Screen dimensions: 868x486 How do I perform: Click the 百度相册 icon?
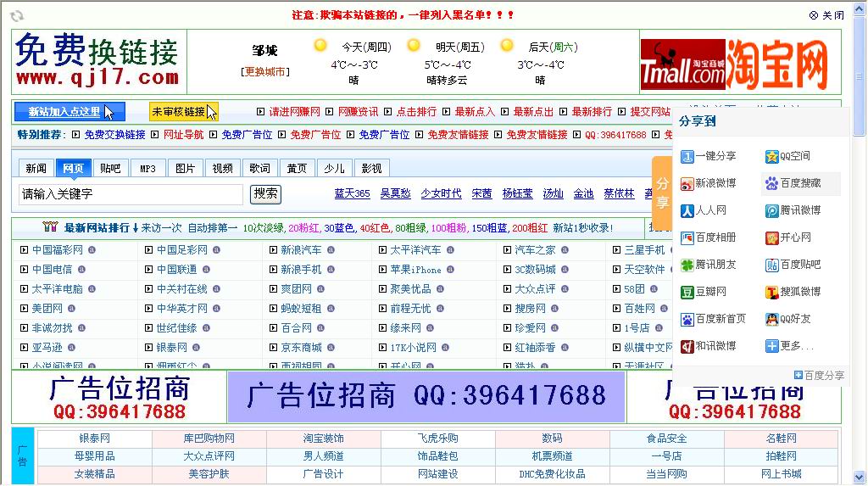pos(687,238)
